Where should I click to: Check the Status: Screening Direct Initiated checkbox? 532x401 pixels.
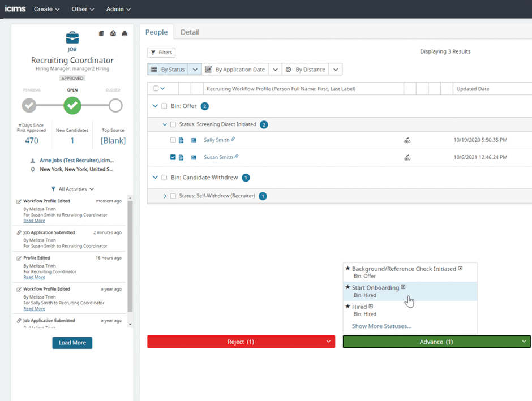pyautogui.click(x=173, y=124)
